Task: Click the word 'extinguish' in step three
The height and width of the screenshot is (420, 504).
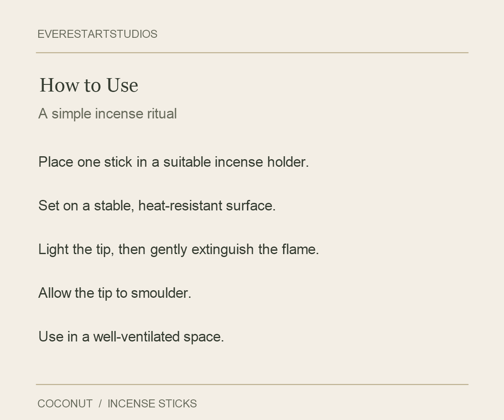Action: pos(223,249)
